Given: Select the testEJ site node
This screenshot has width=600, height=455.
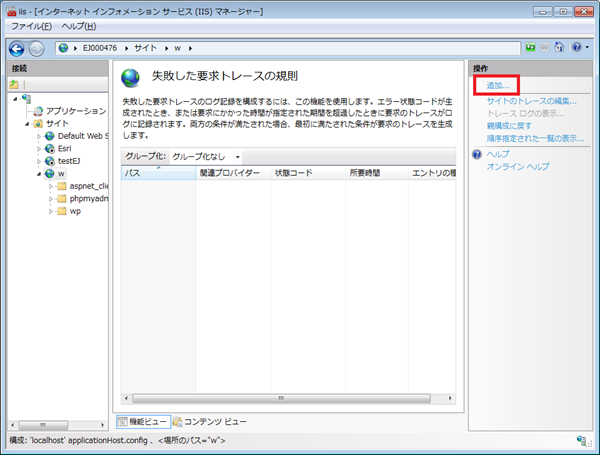Looking at the screenshot, I should pos(69,160).
